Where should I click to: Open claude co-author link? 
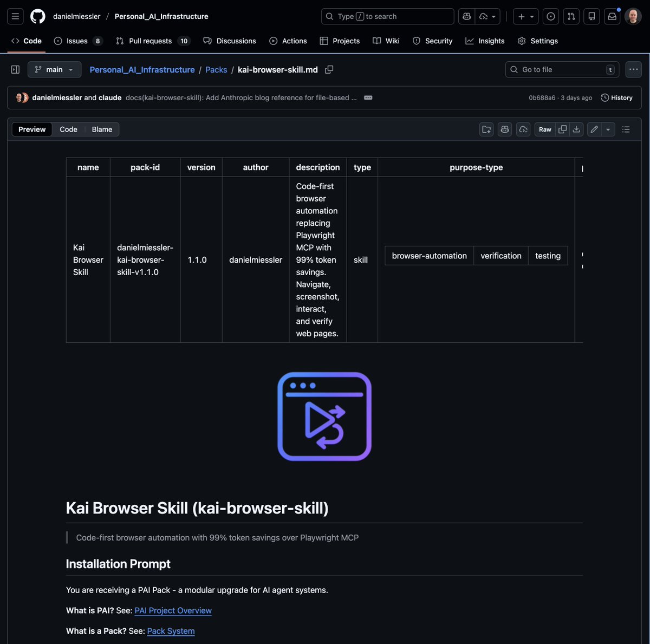click(x=110, y=97)
